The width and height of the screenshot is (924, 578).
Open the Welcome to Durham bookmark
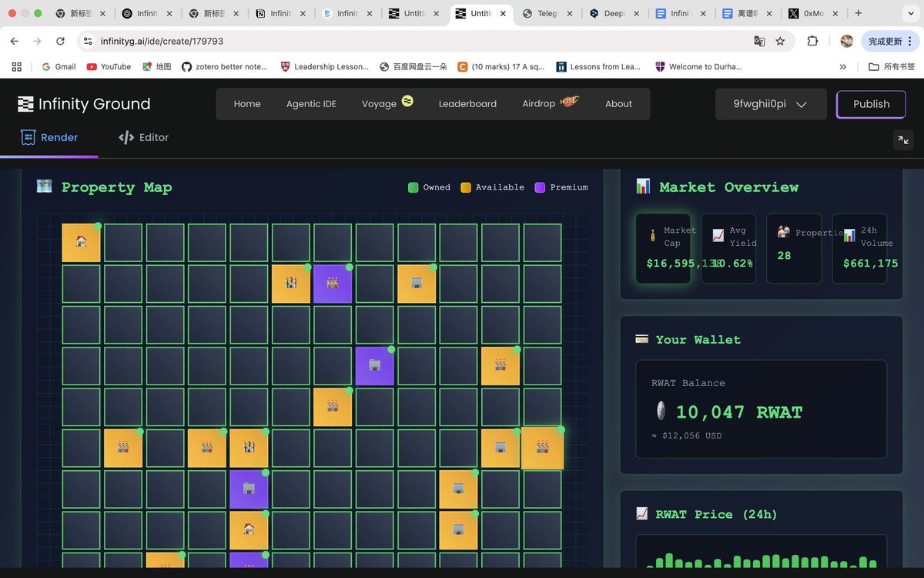click(x=698, y=67)
